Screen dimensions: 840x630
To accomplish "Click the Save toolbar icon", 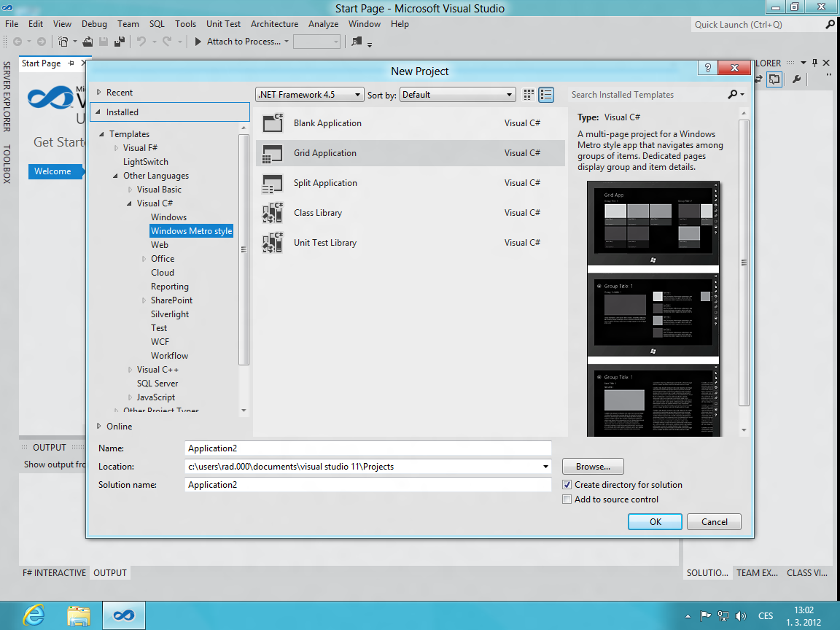I will [x=104, y=42].
